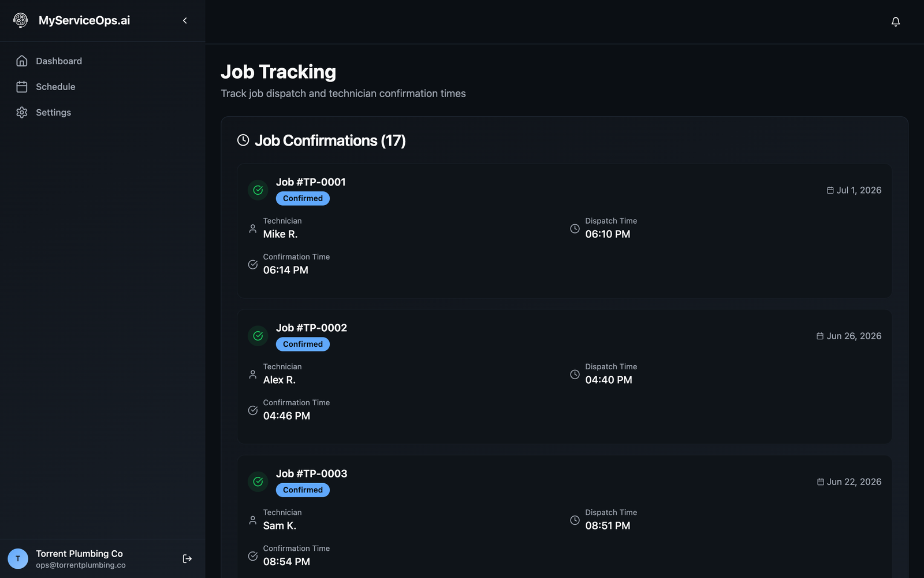Click the clock icon beside Job Confirmations

[x=243, y=140]
